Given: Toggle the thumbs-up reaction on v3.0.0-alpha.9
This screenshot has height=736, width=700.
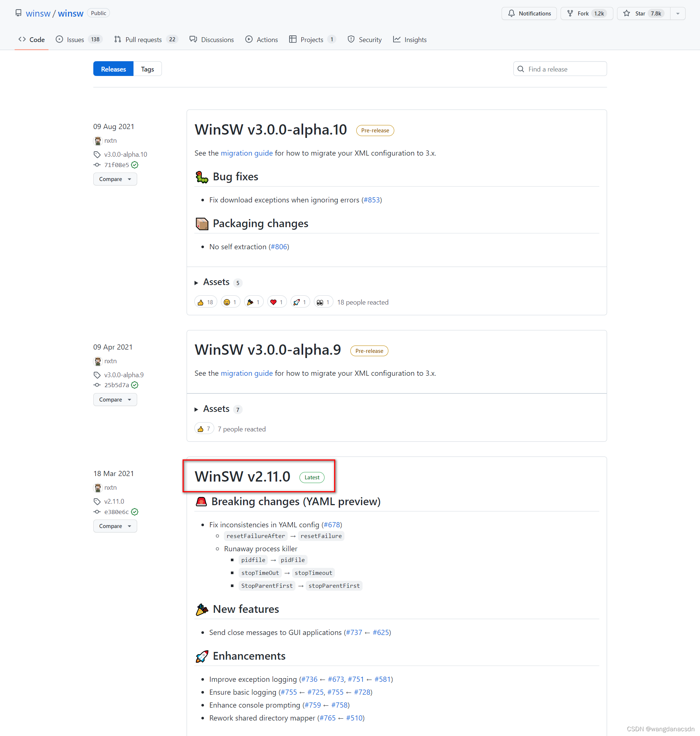Looking at the screenshot, I should [x=204, y=428].
